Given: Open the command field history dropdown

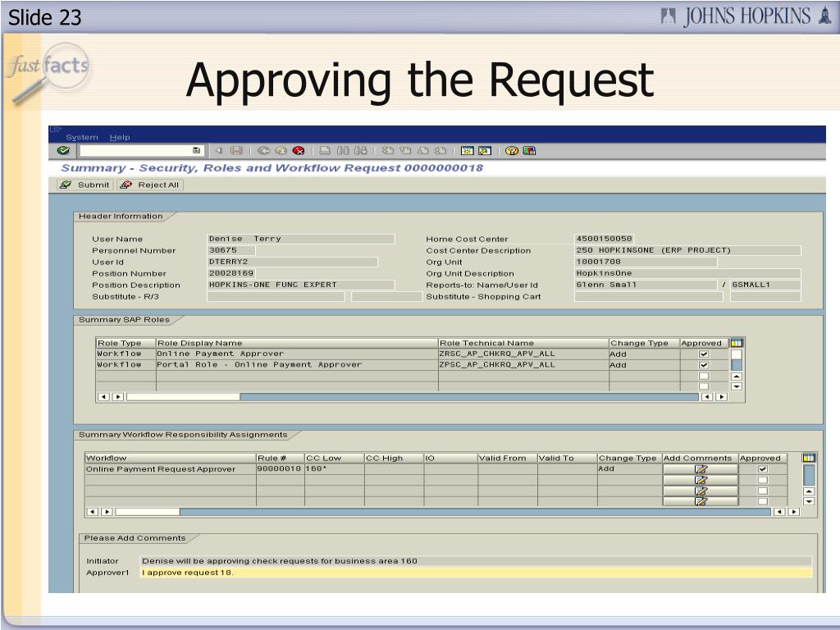Looking at the screenshot, I should click(x=196, y=151).
